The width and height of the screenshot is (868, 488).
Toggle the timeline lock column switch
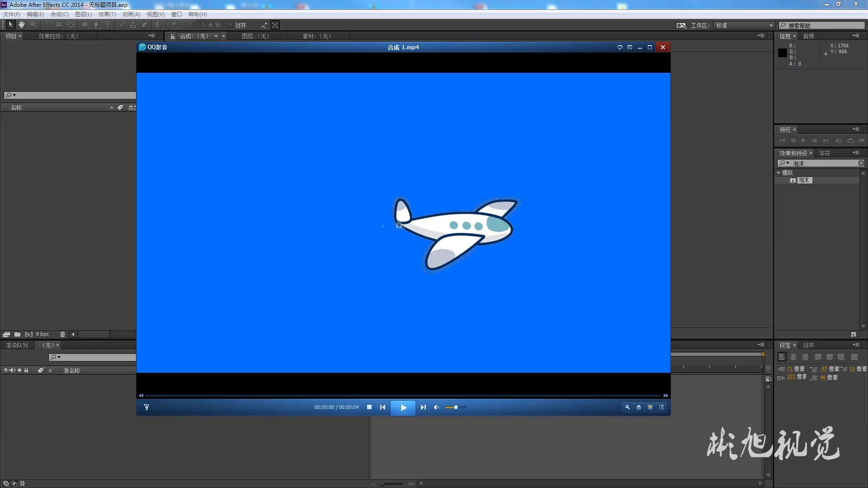(x=26, y=370)
